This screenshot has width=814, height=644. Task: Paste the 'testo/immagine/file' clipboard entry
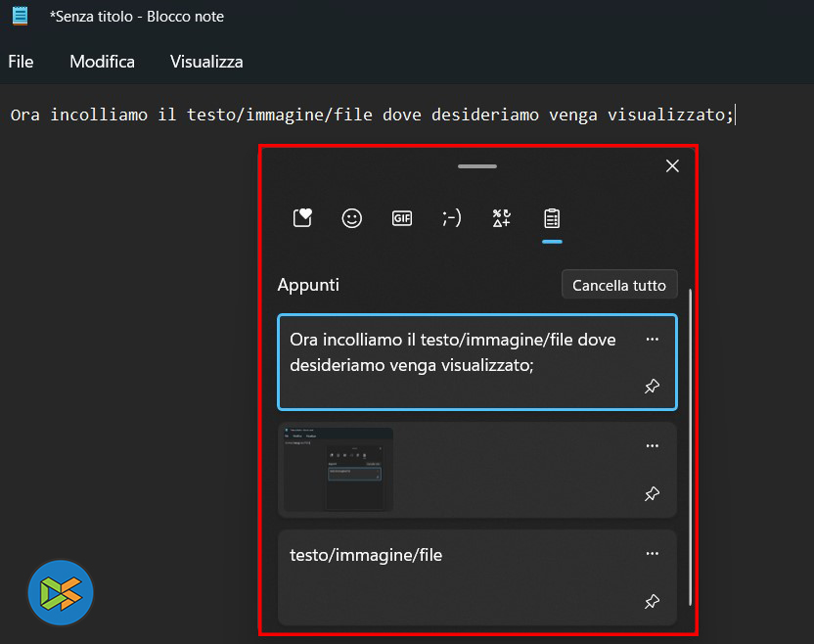pos(477,577)
